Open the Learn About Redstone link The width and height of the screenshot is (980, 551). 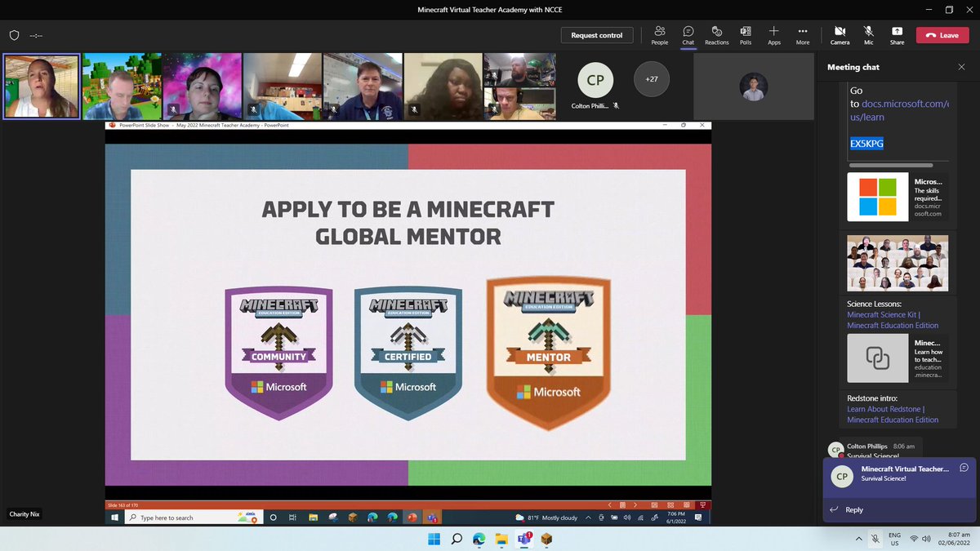pyautogui.click(x=893, y=415)
